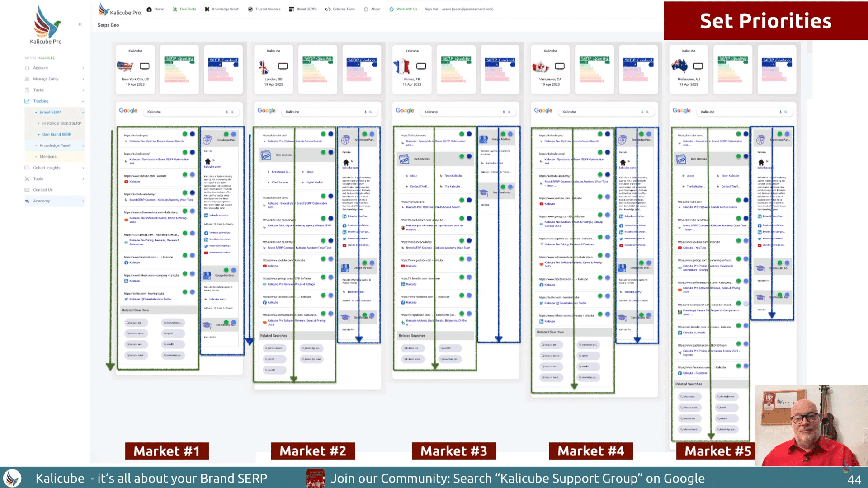Click magnifier icon in London Google search

[x=371, y=112]
